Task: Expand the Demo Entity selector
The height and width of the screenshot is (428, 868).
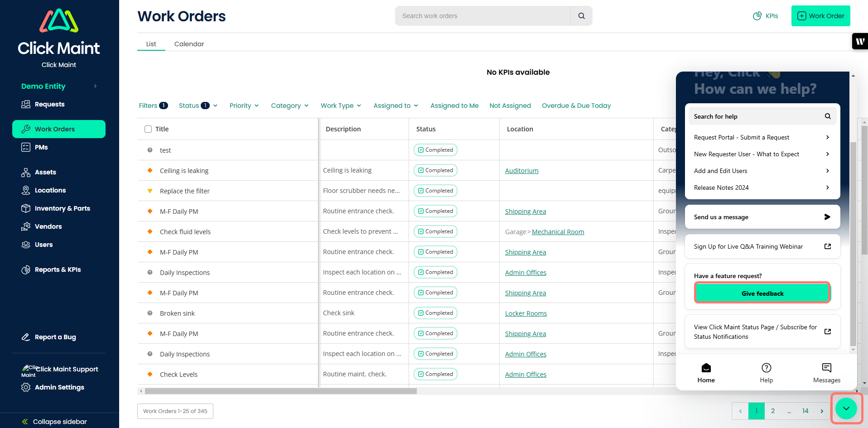Action: (59, 86)
